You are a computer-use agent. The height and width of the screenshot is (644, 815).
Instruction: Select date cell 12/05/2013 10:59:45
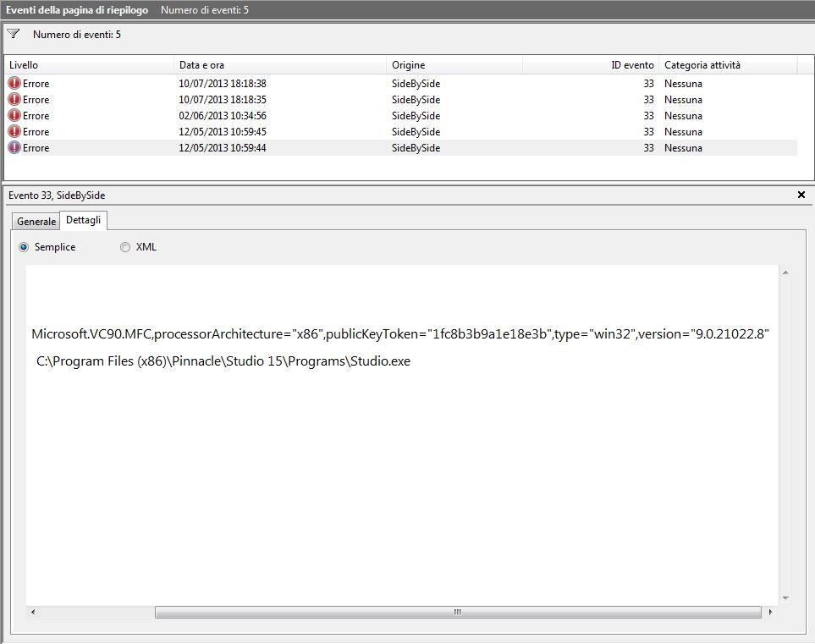(223, 131)
